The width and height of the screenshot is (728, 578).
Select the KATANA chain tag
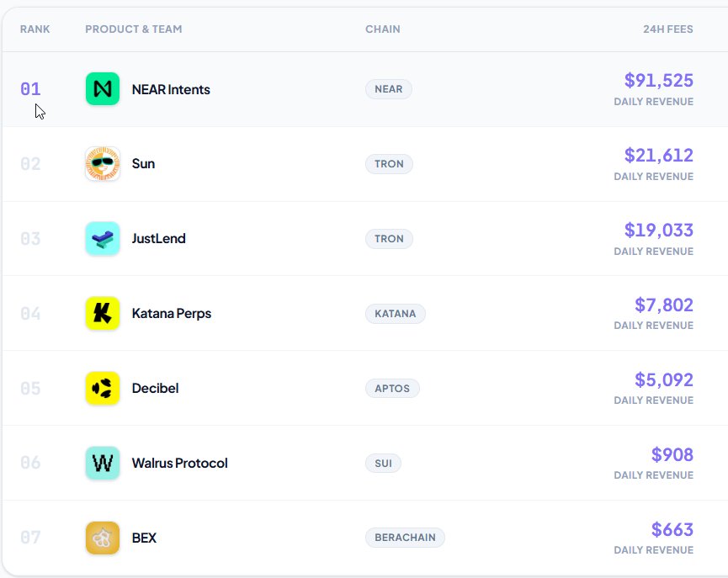click(x=396, y=314)
